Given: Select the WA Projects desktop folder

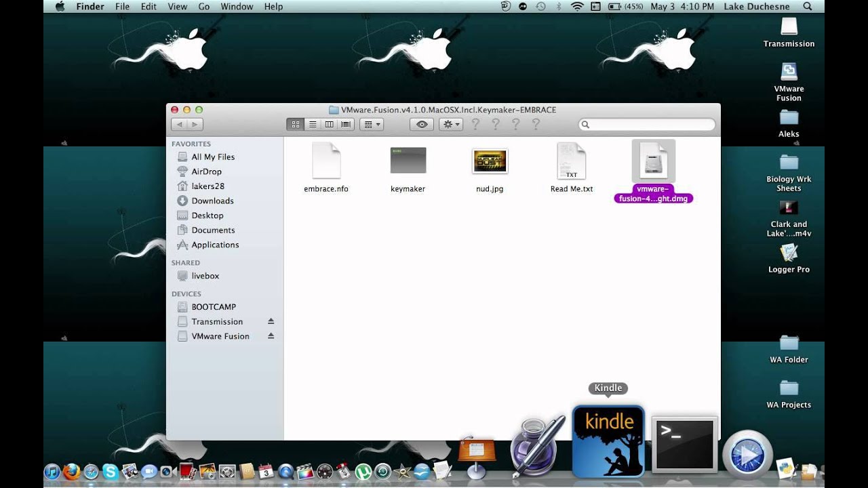Looking at the screenshot, I should point(789,394).
